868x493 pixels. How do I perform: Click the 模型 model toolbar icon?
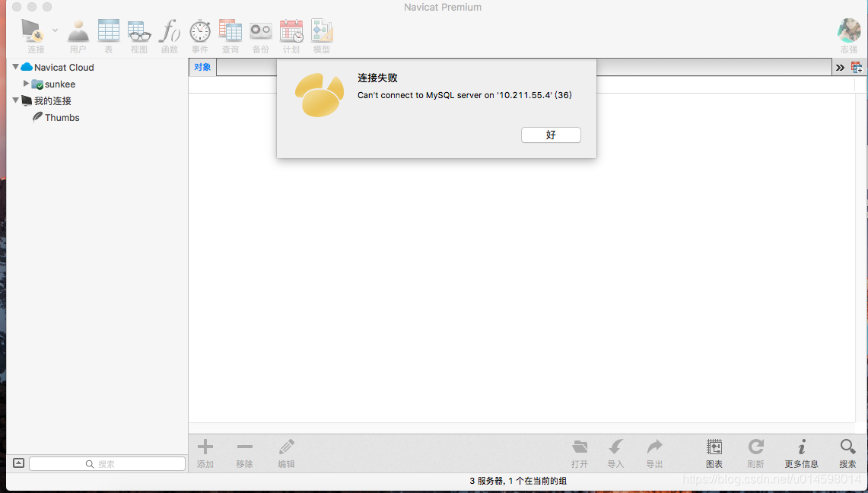point(322,31)
